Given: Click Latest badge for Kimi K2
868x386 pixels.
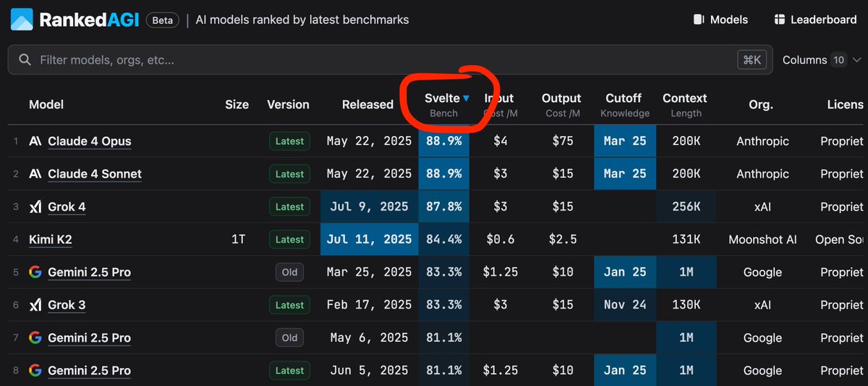Looking at the screenshot, I should tap(289, 239).
